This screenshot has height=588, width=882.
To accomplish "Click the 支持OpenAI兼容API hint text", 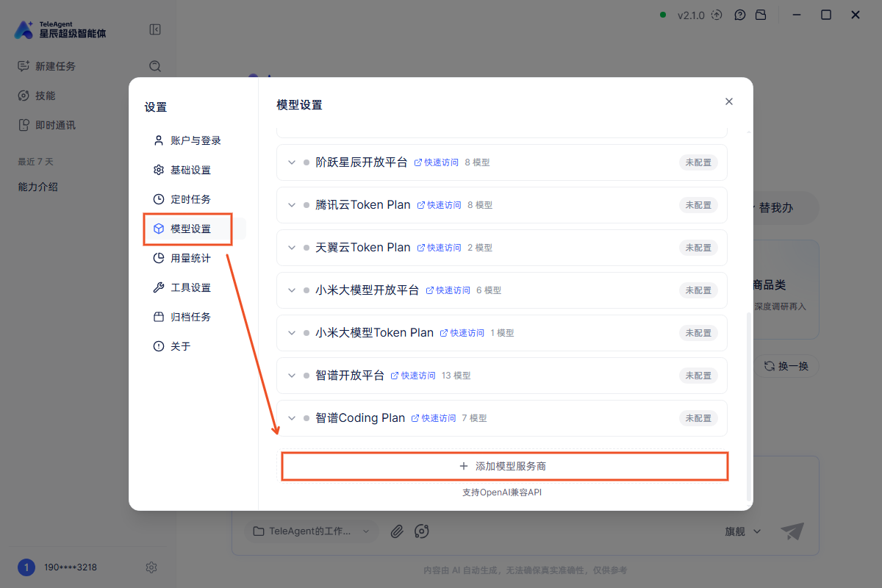I will pyautogui.click(x=502, y=492).
